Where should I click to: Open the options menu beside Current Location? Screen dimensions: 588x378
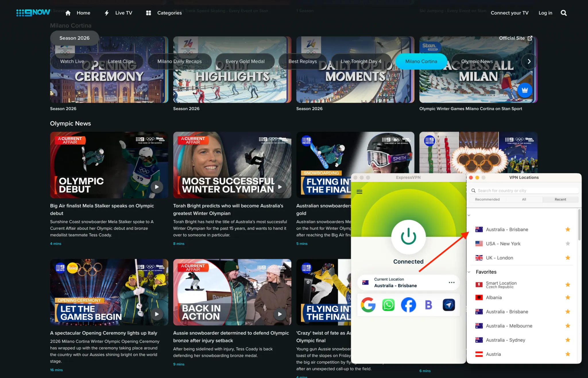coord(451,282)
